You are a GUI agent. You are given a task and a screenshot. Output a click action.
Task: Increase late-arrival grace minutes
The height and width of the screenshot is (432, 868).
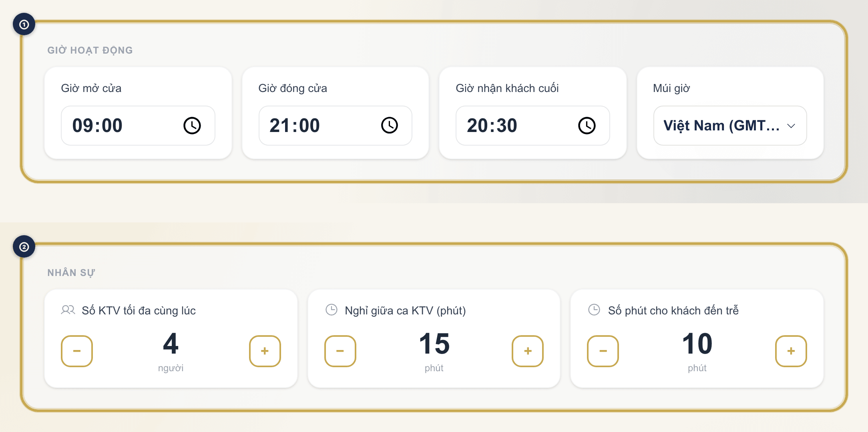pyautogui.click(x=791, y=351)
